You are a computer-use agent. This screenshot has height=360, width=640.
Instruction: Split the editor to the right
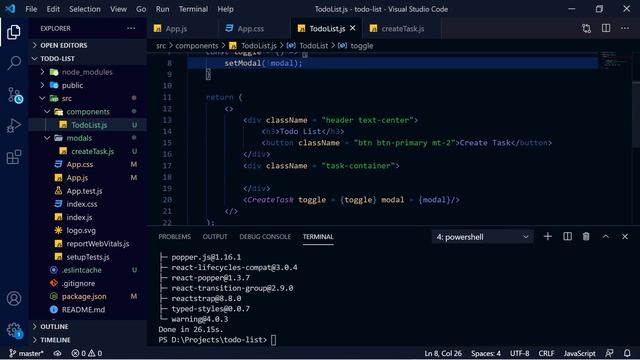(x=606, y=28)
